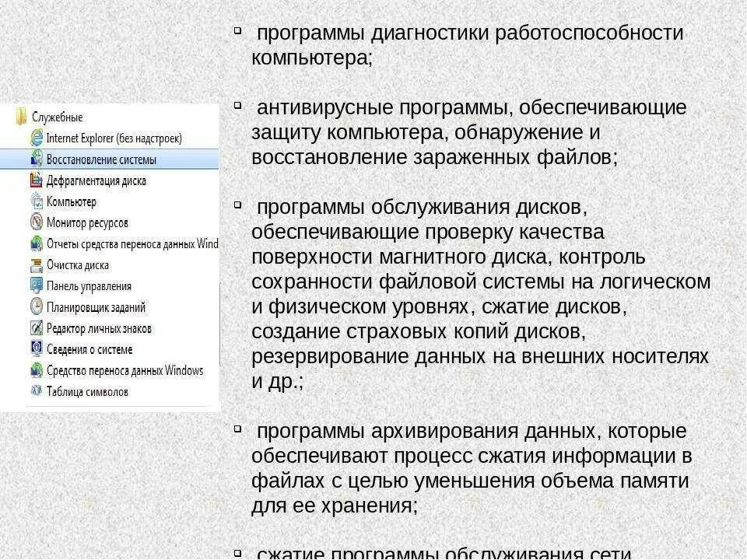Click the Сведения о системе icon
The width and height of the screenshot is (747, 560).
coord(37,349)
